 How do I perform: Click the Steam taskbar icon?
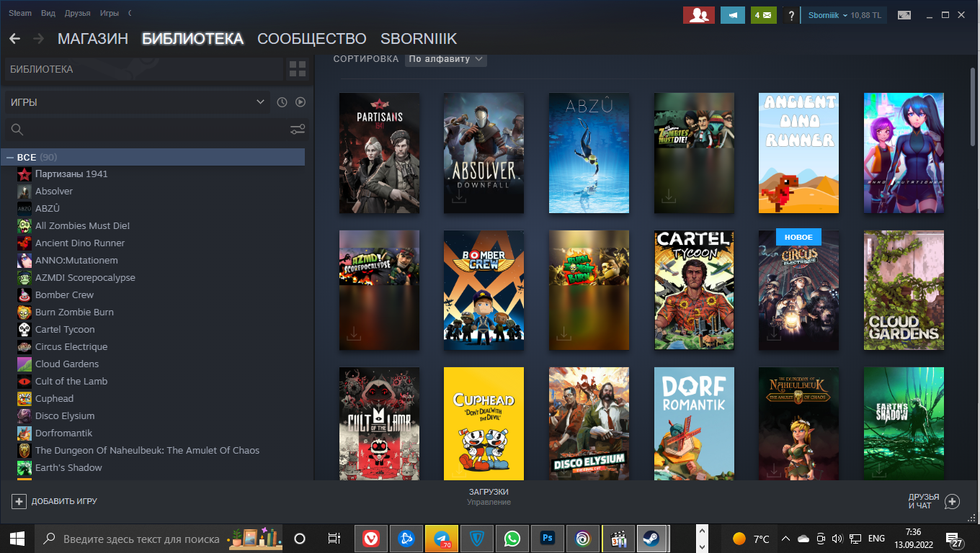pyautogui.click(x=651, y=539)
